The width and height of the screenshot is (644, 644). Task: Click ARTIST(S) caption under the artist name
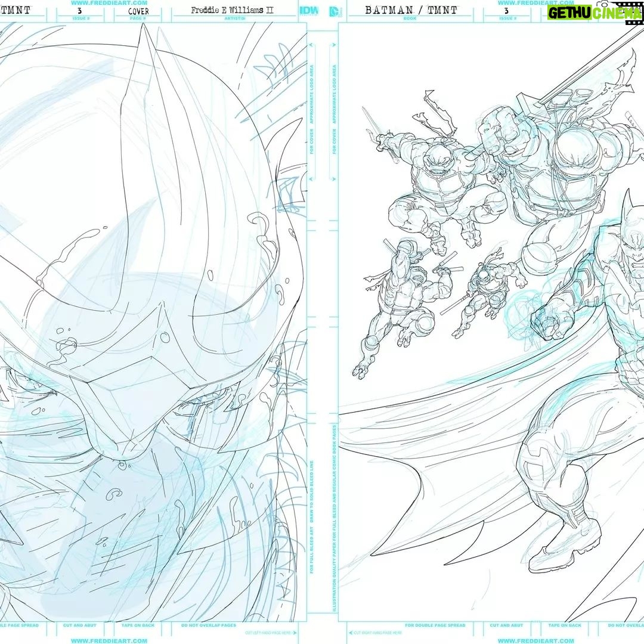(x=235, y=19)
